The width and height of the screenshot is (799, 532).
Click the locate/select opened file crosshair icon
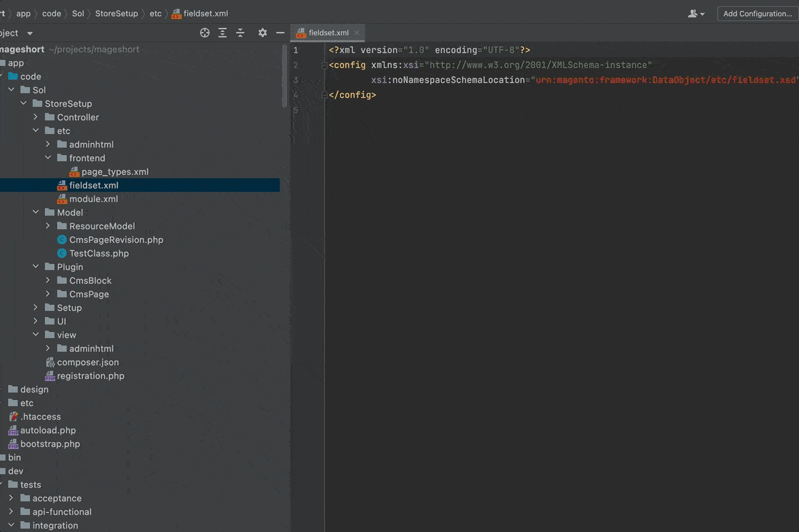coord(204,33)
